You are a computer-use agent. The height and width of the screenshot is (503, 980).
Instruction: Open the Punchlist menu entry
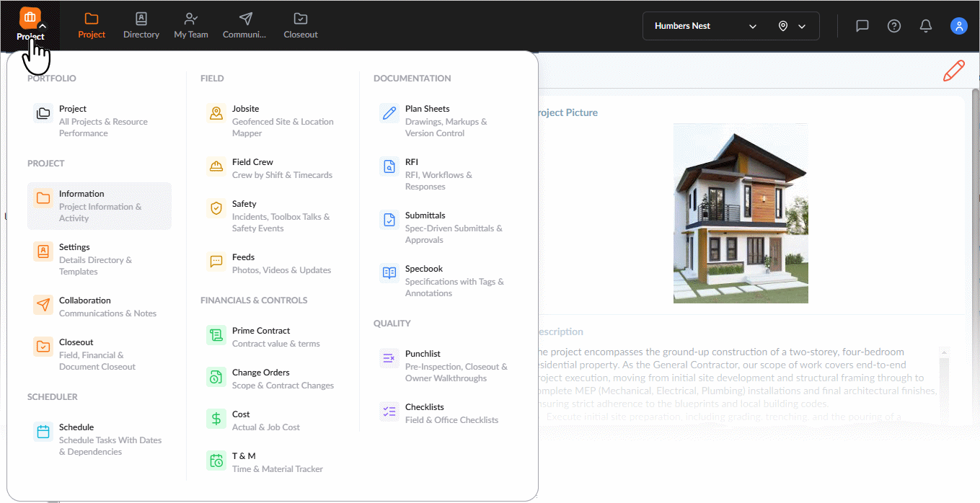pos(446,366)
